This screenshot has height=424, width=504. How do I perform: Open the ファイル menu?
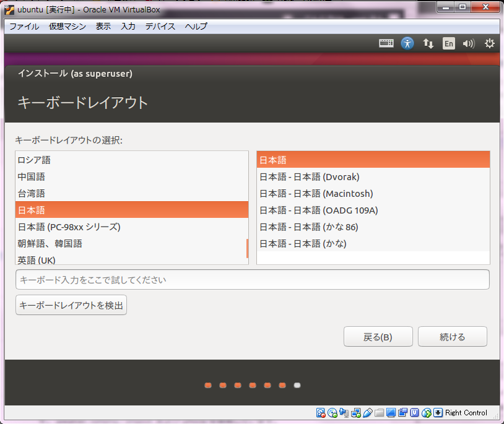[x=24, y=26]
